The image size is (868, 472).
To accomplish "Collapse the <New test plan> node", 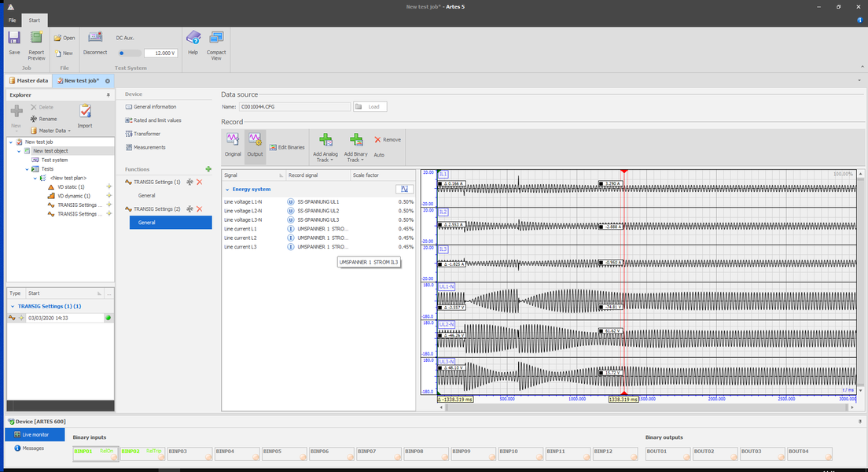I will [x=35, y=178].
